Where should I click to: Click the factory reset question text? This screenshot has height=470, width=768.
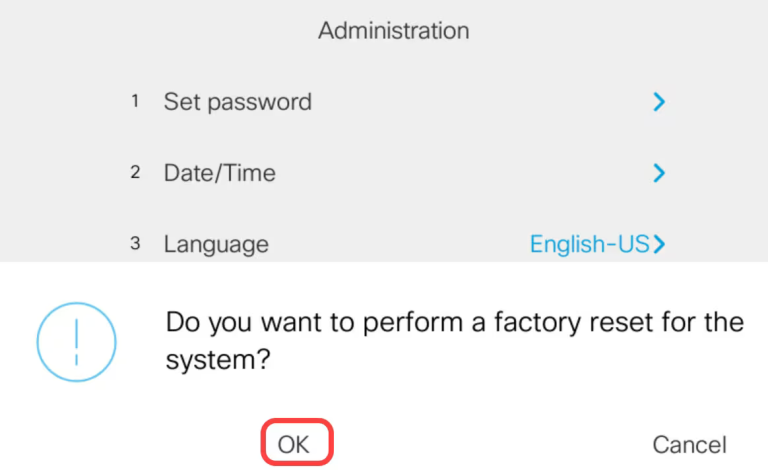pos(454,323)
